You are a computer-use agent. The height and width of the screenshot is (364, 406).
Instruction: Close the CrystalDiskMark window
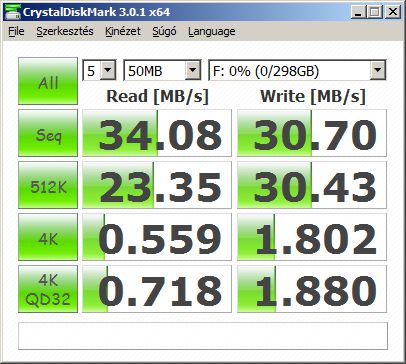[393, 12]
